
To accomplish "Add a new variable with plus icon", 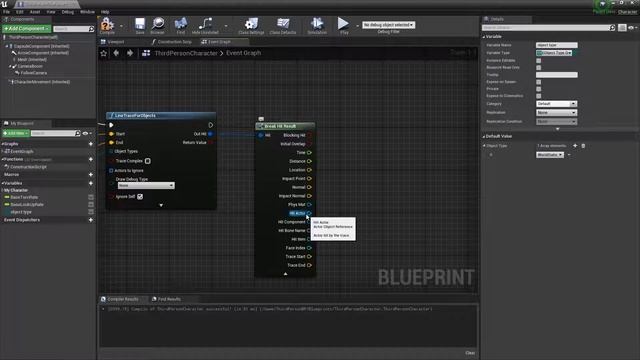I will pyautogui.click(x=91, y=183).
